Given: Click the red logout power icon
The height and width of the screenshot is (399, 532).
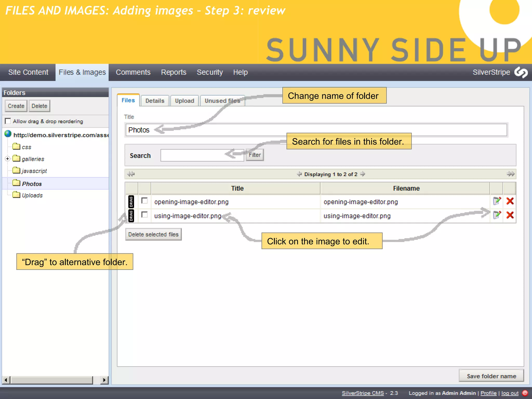Looking at the screenshot, I should (x=525, y=393).
